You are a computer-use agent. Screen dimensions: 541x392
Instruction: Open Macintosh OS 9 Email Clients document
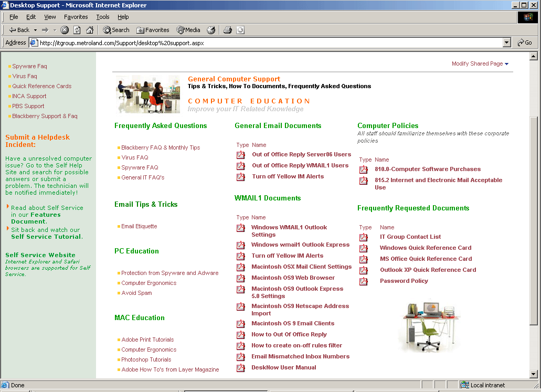pos(293,323)
